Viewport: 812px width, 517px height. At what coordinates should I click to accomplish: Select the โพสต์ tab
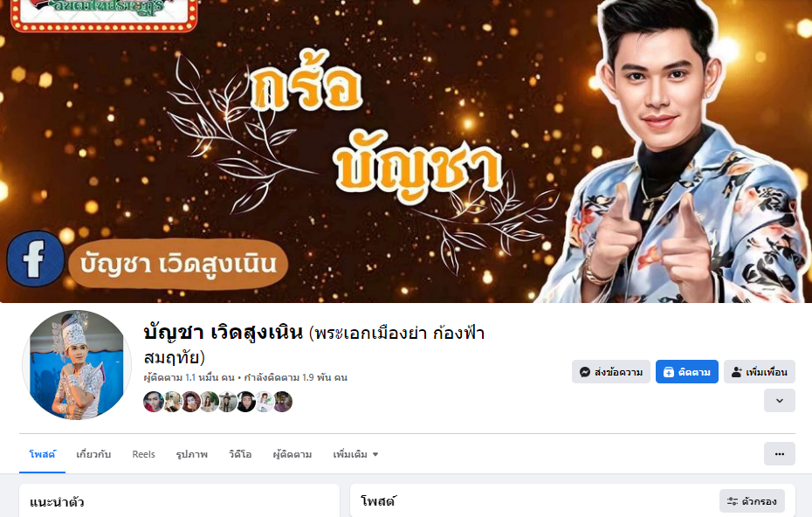[43, 454]
